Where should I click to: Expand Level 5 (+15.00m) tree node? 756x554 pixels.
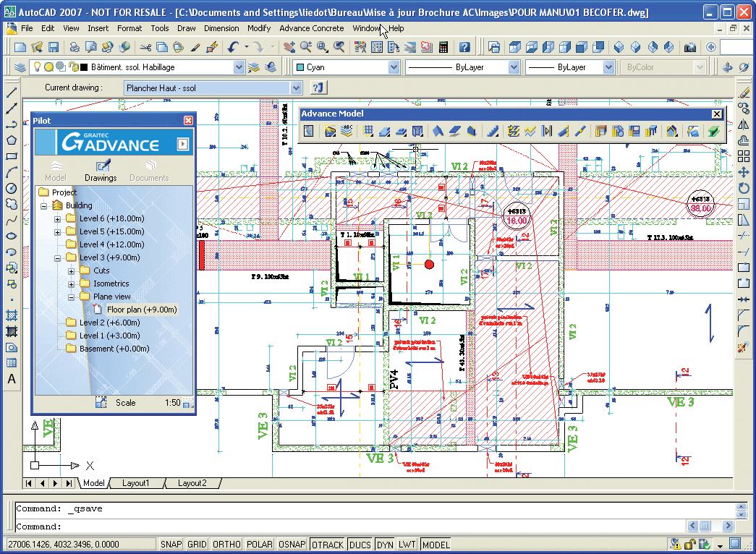(x=57, y=232)
